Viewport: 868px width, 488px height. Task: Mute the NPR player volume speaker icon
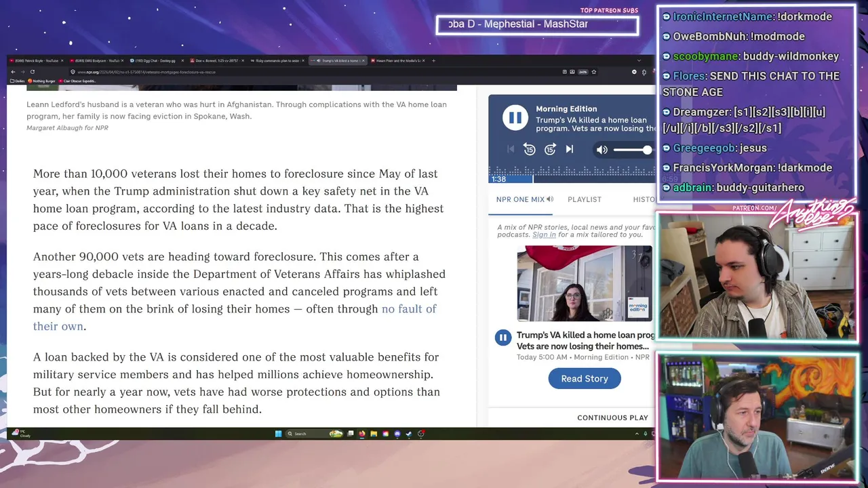tap(601, 150)
